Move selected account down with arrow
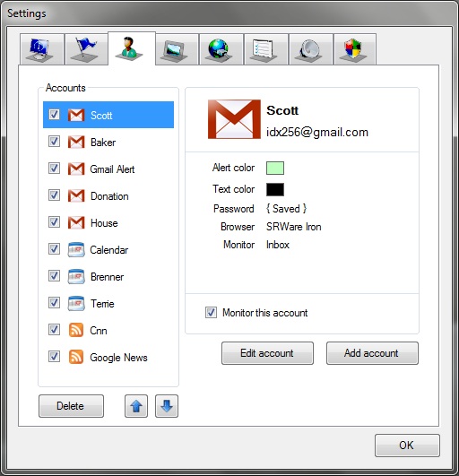The image size is (459, 476). pos(167,406)
